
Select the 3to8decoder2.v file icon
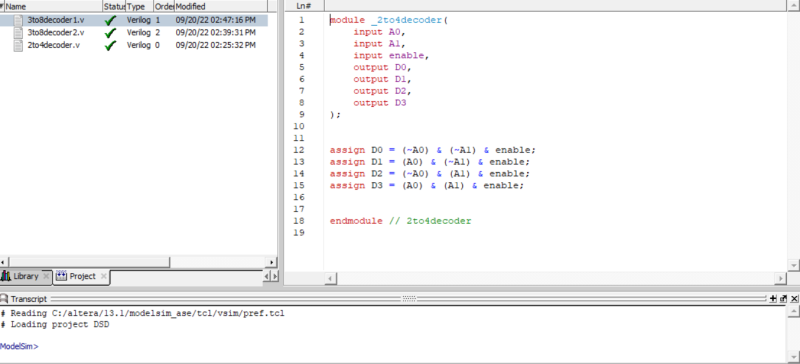[x=18, y=33]
